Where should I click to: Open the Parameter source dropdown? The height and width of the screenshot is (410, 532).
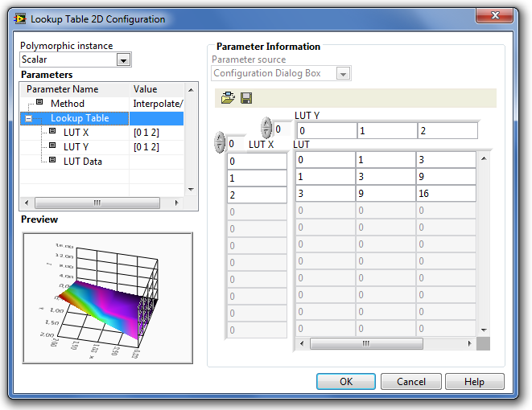343,74
